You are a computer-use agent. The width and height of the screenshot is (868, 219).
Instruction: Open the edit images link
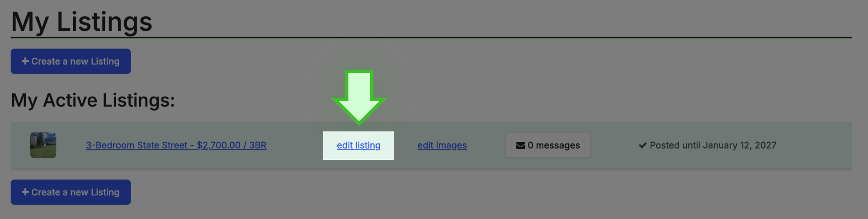442,145
